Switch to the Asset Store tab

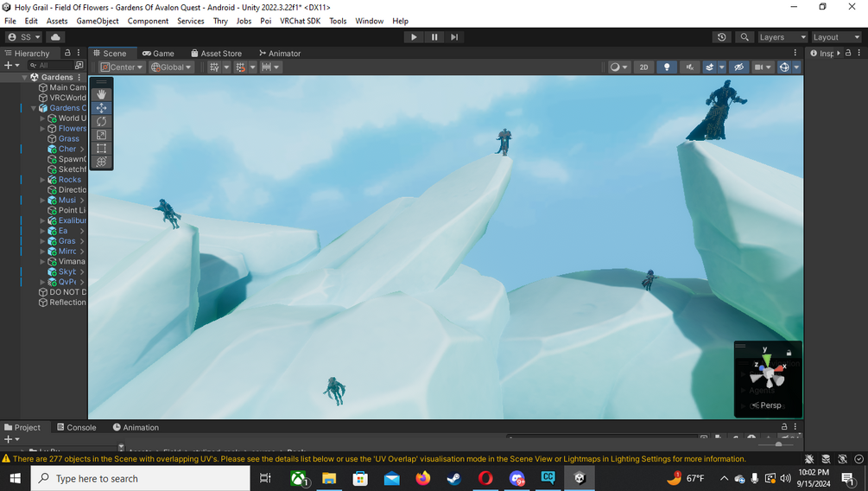pyautogui.click(x=217, y=54)
